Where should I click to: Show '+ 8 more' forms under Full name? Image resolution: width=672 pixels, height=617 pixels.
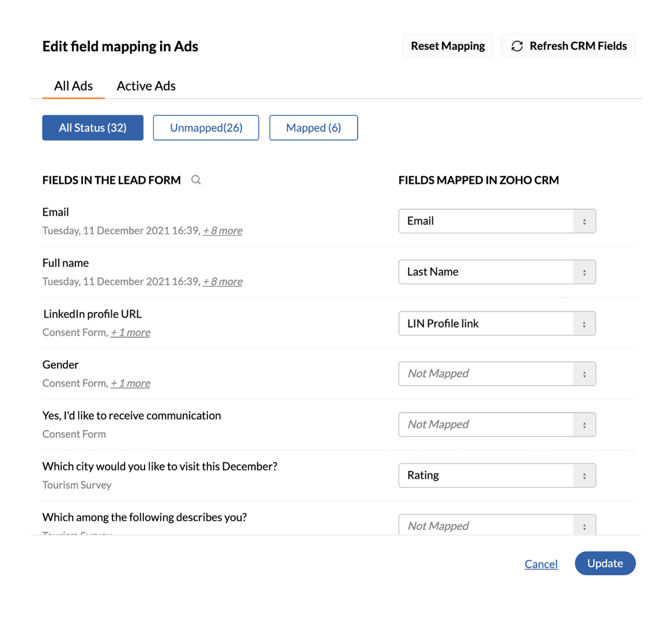point(222,281)
